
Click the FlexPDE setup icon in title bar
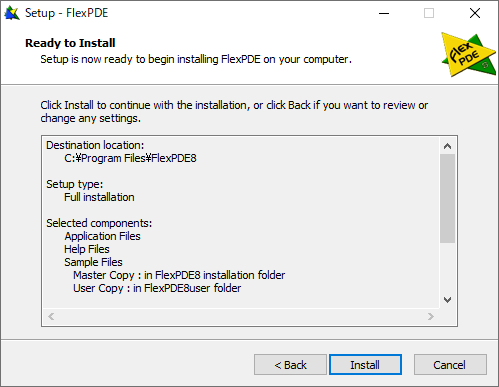pos(12,13)
